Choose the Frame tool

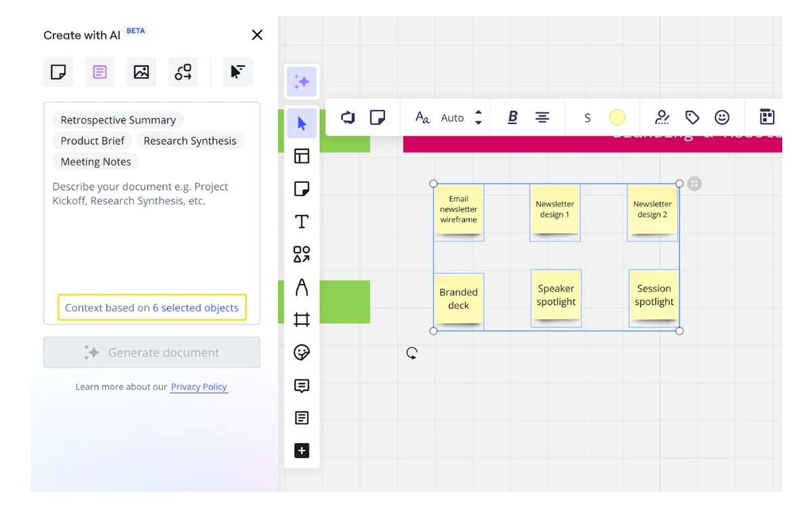pos(302,320)
